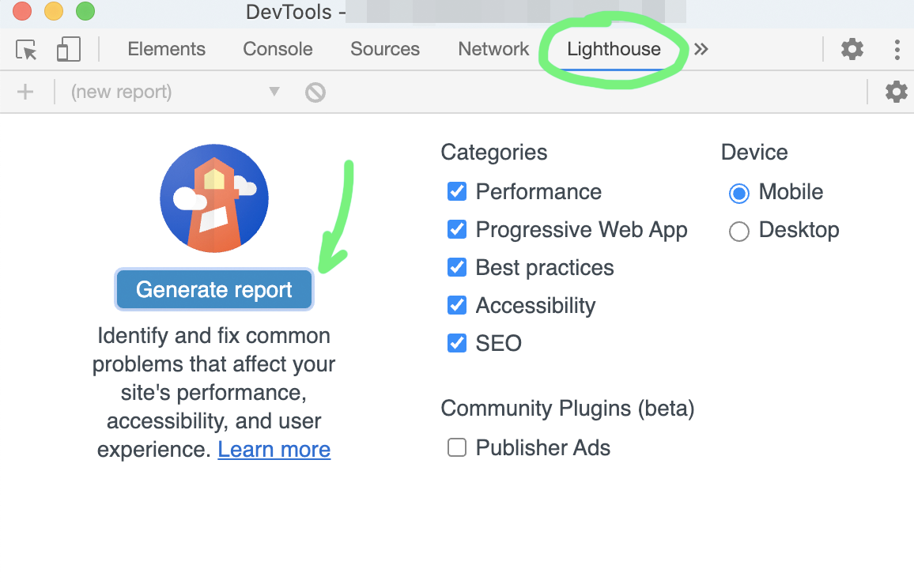Screen dimensions: 914x588
Task: Uncheck the Accessibility category
Action: pos(457,305)
